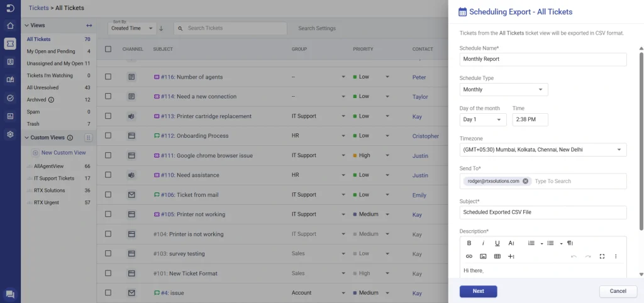Select the IT Support Tickets custom view
The height and width of the screenshot is (303, 644).
pos(54,179)
